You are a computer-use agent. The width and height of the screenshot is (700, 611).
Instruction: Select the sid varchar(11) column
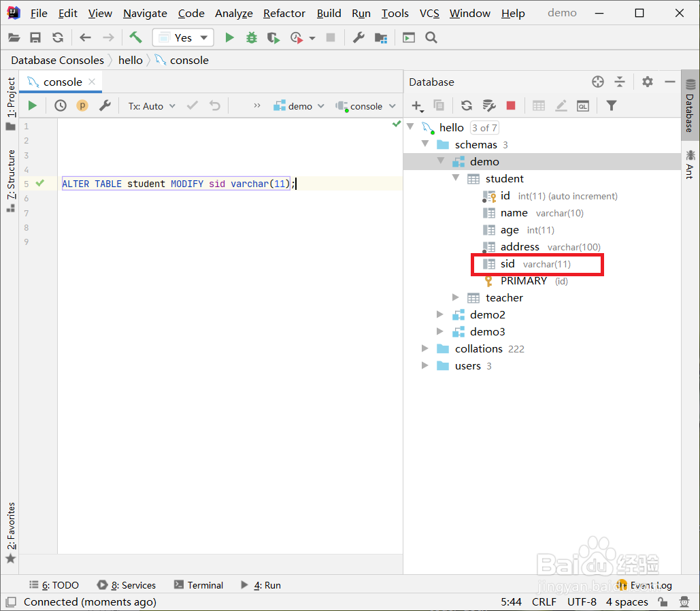click(x=537, y=264)
